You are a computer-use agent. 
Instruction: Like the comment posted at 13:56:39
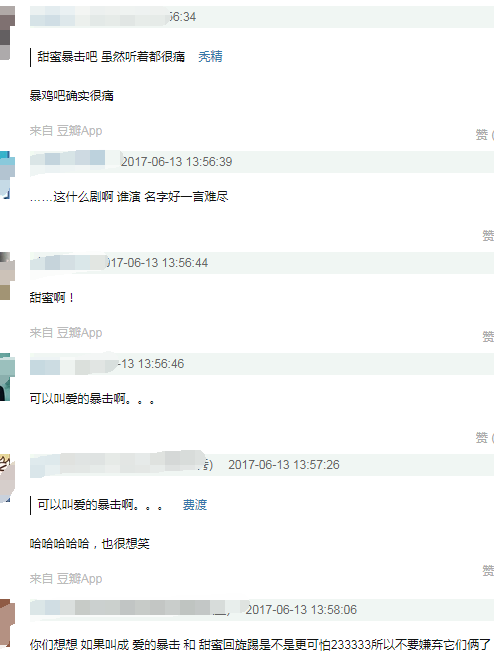pyautogui.click(x=488, y=236)
